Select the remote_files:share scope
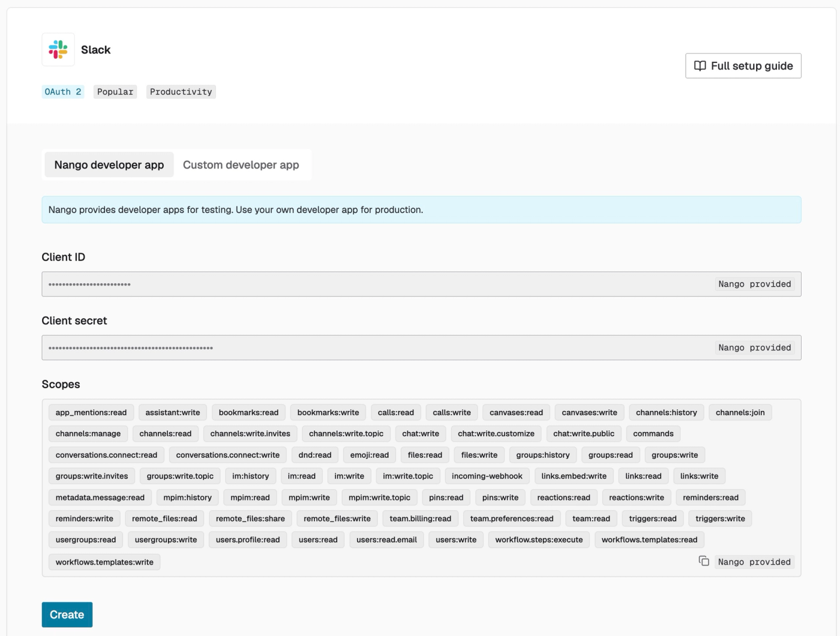Screen dimensions: 840x636 click(x=250, y=518)
